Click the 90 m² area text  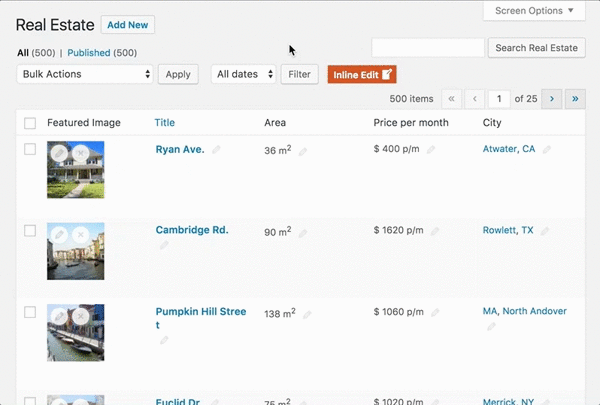[278, 231]
